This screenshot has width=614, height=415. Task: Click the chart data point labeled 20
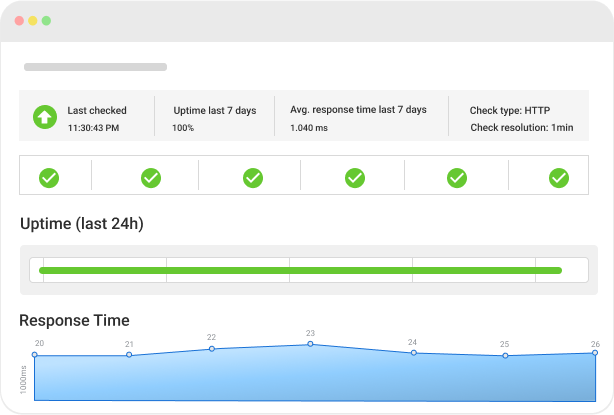pyautogui.click(x=35, y=355)
